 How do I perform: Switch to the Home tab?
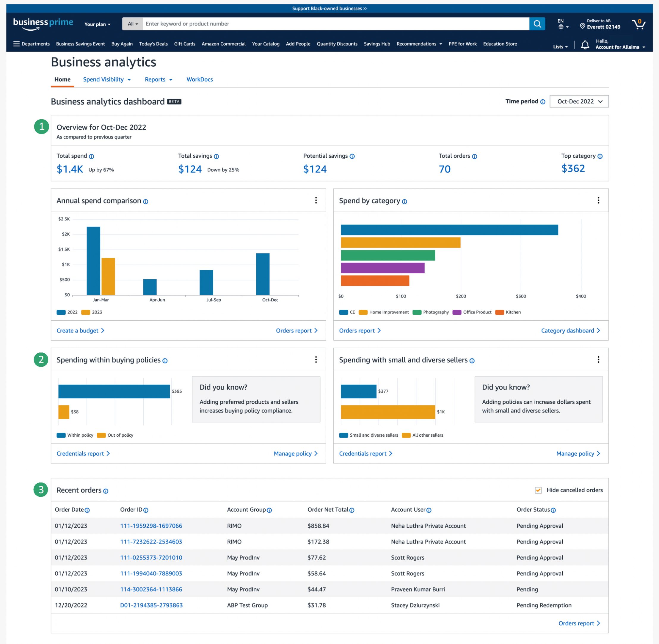click(x=62, y=79)
